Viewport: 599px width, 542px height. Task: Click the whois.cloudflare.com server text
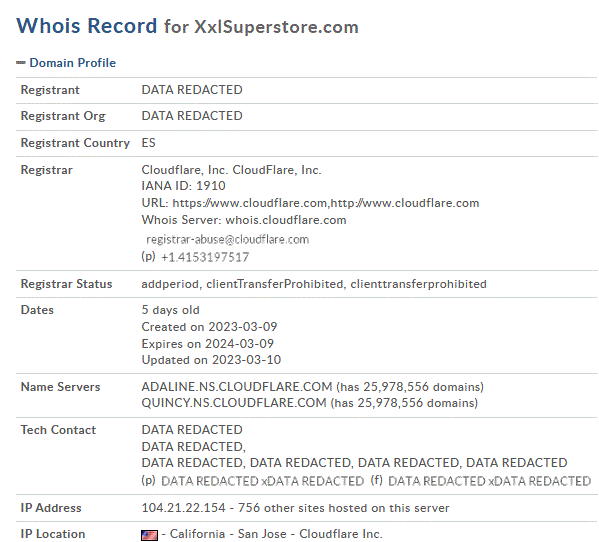[286, 220]
